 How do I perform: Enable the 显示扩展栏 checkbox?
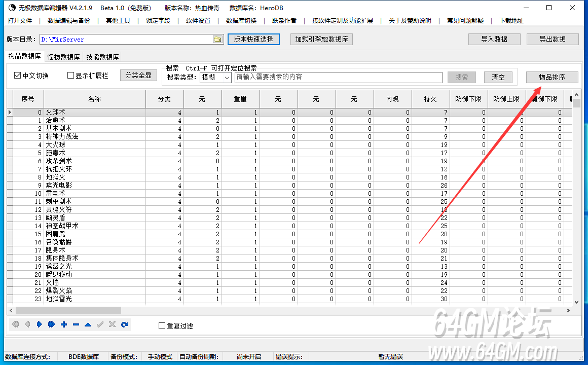coord(70,76)
